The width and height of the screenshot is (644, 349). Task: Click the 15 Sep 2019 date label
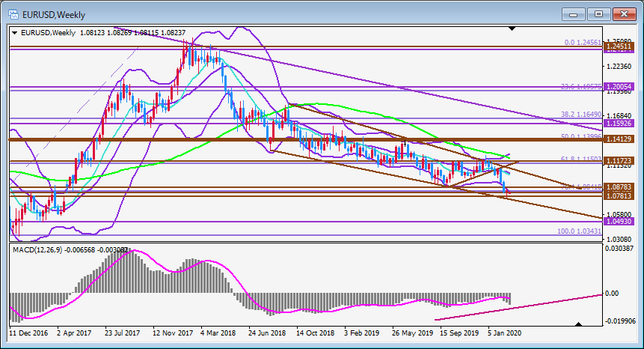(x=459, y=333)
